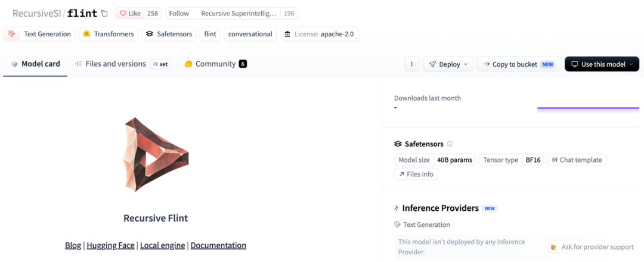Click the Safetensors section stack icon

click(398, 144)
